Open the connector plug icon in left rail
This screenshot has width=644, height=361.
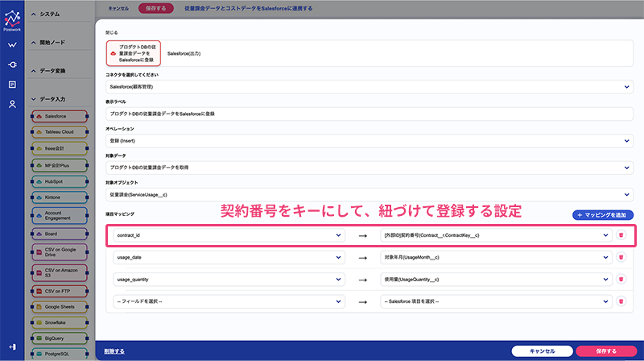(12, 64)
